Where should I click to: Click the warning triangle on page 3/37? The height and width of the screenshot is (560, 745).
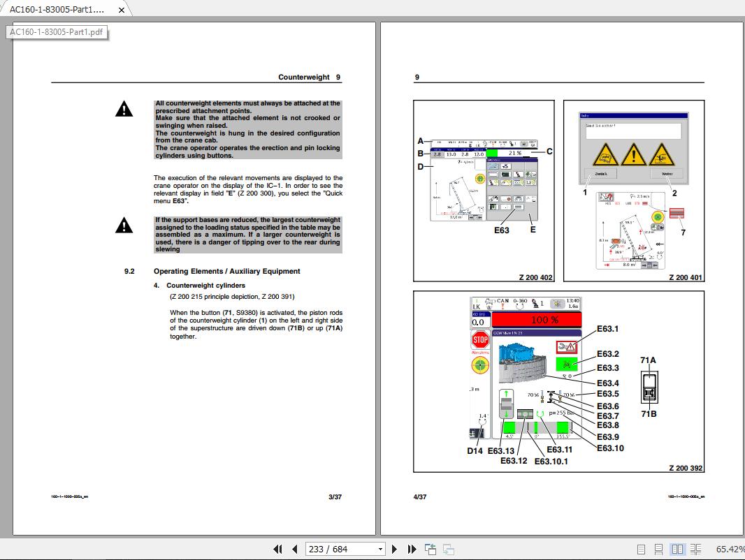124,109
